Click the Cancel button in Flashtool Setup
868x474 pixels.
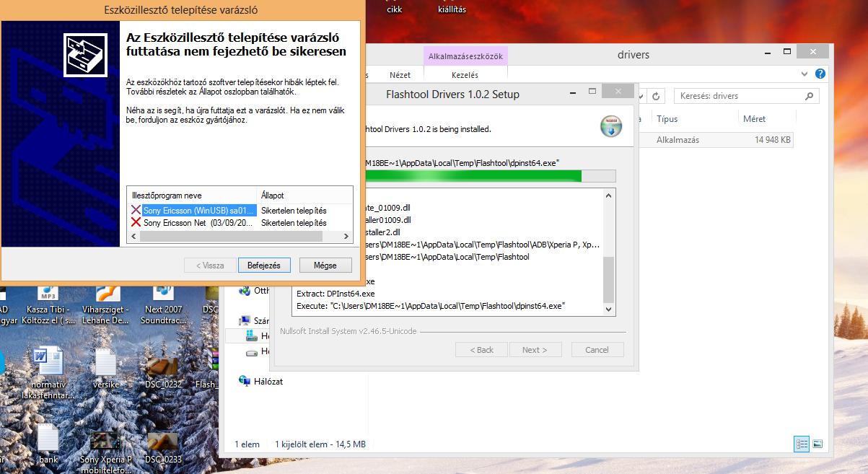[x=597, y=350]
